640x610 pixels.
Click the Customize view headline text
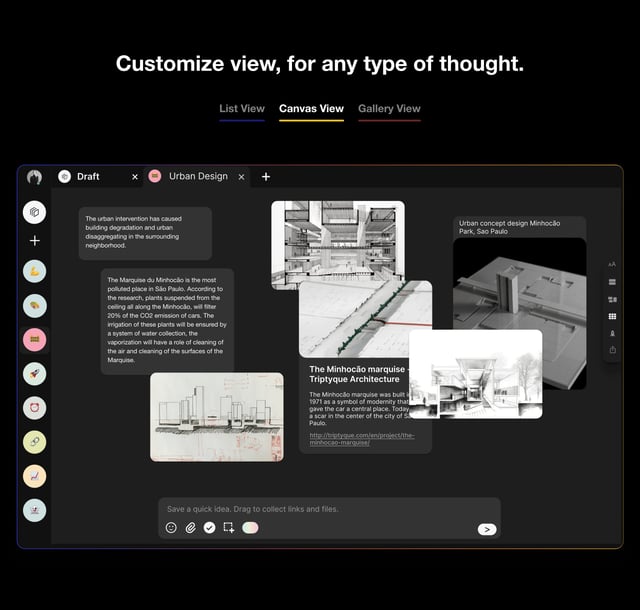pyautogui.click(x=320, y=64)
